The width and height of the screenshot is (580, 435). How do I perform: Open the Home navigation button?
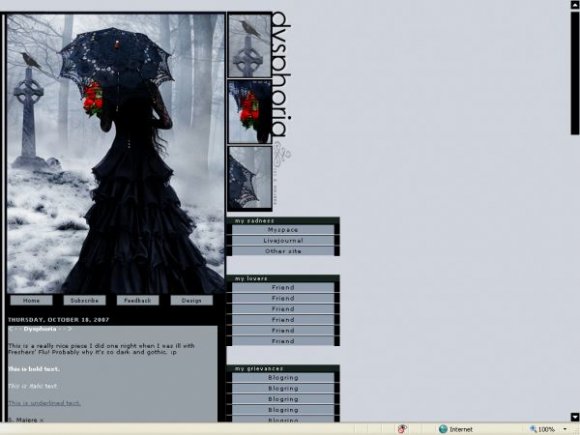pos(31,300)
